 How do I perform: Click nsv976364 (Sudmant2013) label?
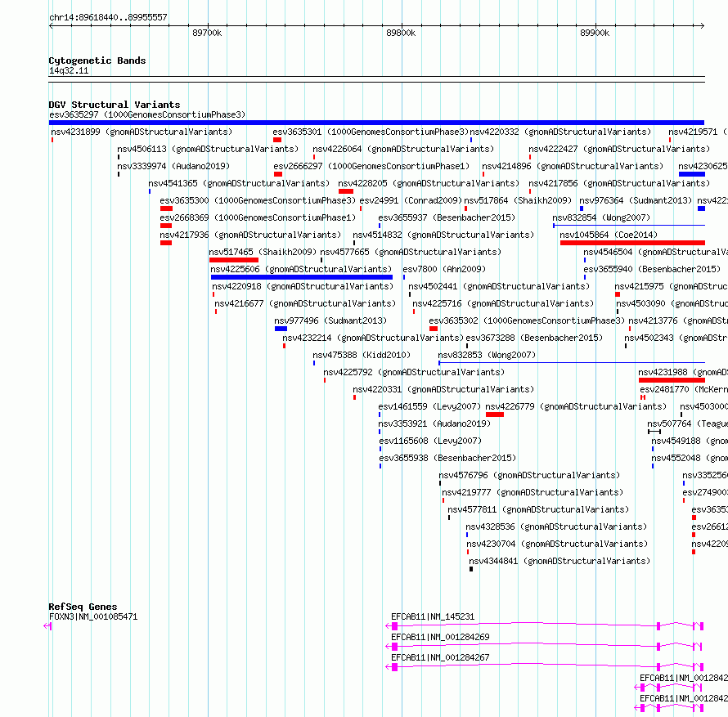pyautogui.click(x=636, y=200)
